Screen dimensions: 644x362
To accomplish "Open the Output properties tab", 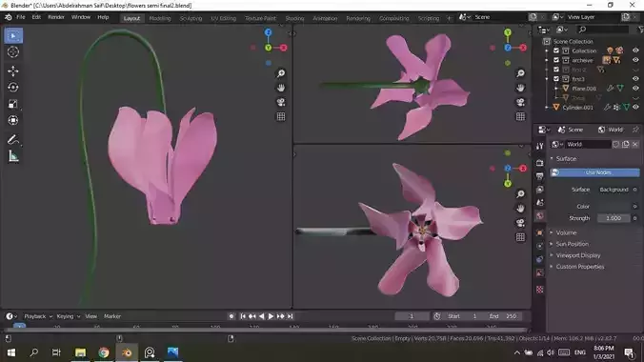I will [x=539, y=176].
